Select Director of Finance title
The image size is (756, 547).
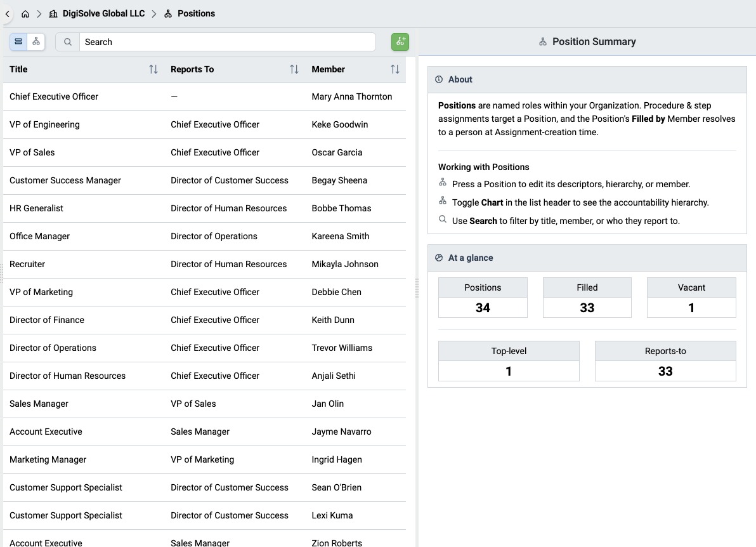tap(47, 320)
